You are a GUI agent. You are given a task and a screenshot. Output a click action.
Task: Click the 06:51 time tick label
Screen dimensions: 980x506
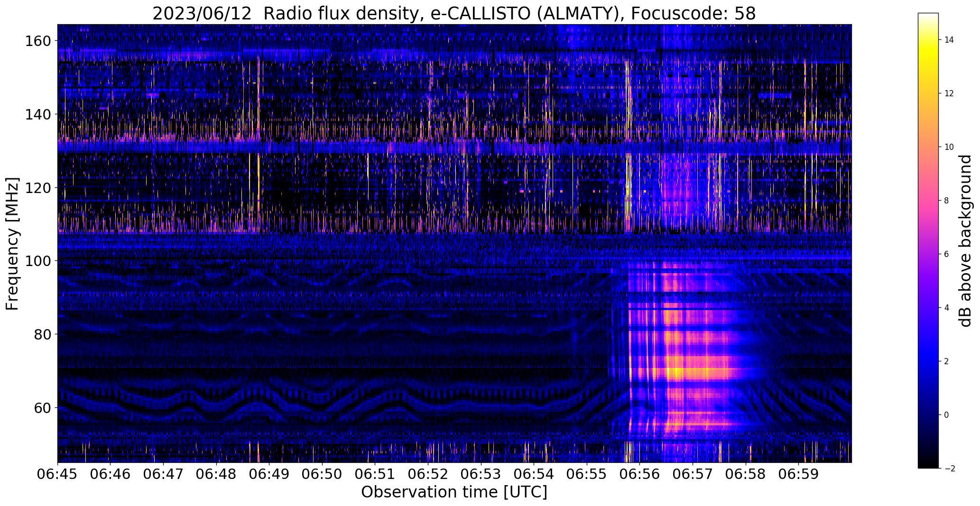(x=375, y=474)
